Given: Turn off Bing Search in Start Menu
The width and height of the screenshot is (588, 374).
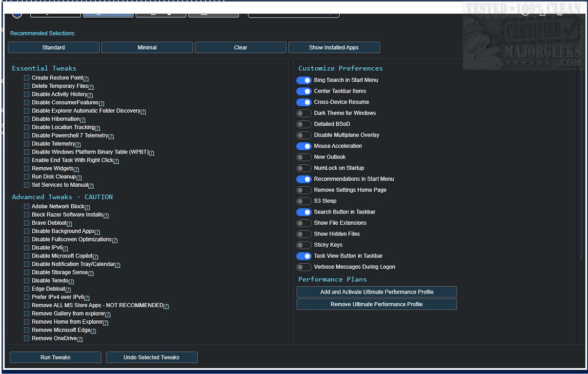Looking at the screenshot, I should 304,80.
